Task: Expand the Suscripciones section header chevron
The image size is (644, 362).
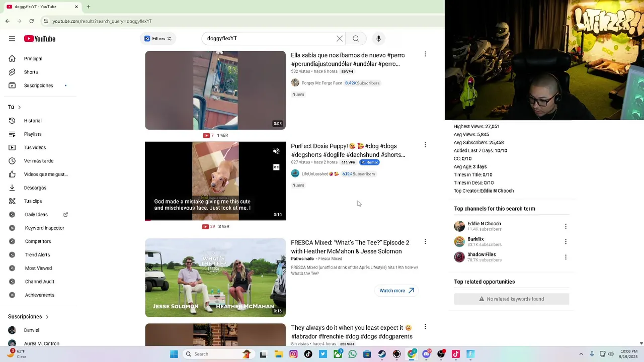Action: pyautogui.click(x=47, y=317)
